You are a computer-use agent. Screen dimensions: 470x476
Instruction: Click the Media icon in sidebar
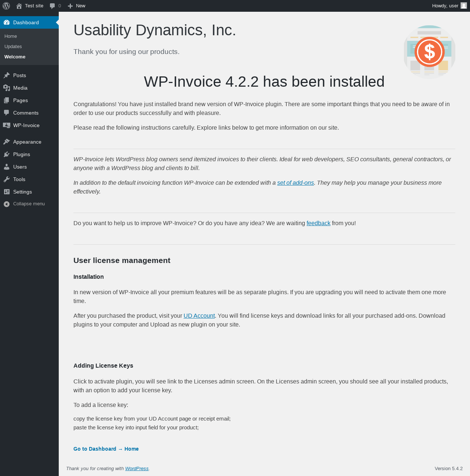pos(7,88)
